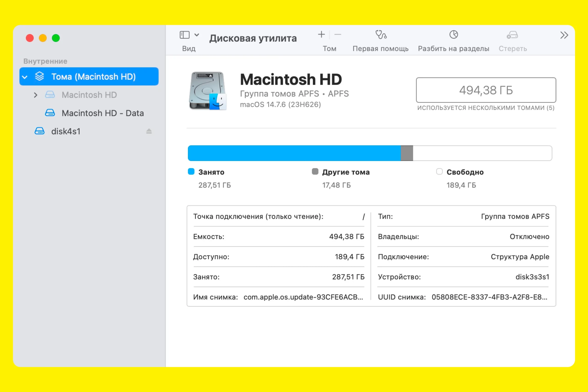
Task: Open the View dropdown arrow
Action: coord(197,35)
